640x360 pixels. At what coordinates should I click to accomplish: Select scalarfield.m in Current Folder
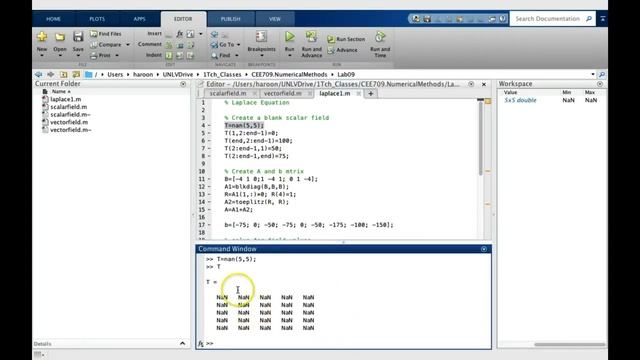click(69, 107)
